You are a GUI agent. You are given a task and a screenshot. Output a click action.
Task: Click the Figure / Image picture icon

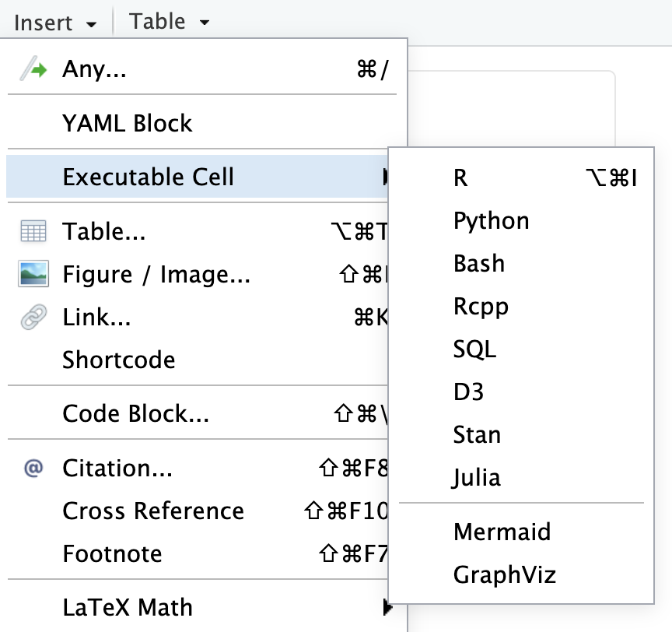pos(33,275)
